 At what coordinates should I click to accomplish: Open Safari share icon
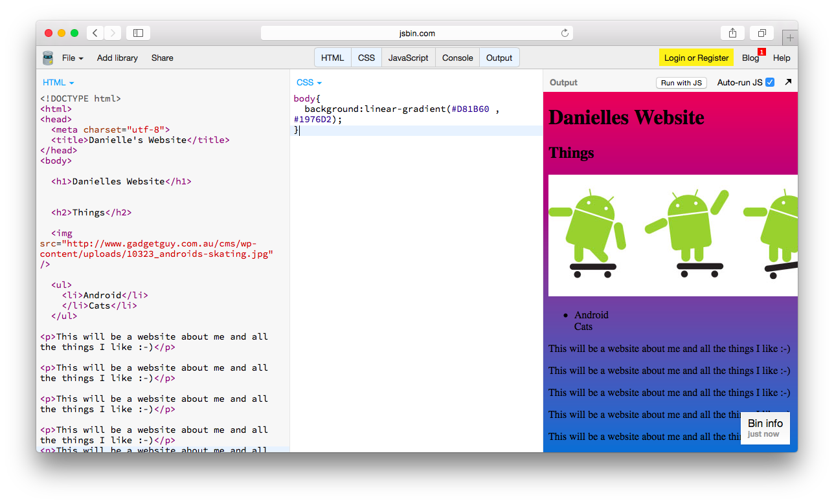click(x=732, y=33)
